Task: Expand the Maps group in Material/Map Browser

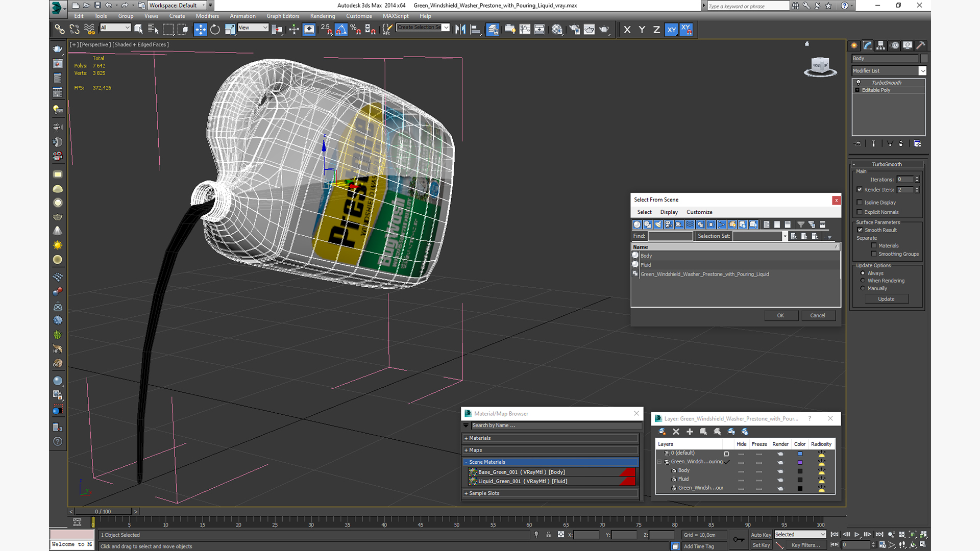Action: click(551, 450)
